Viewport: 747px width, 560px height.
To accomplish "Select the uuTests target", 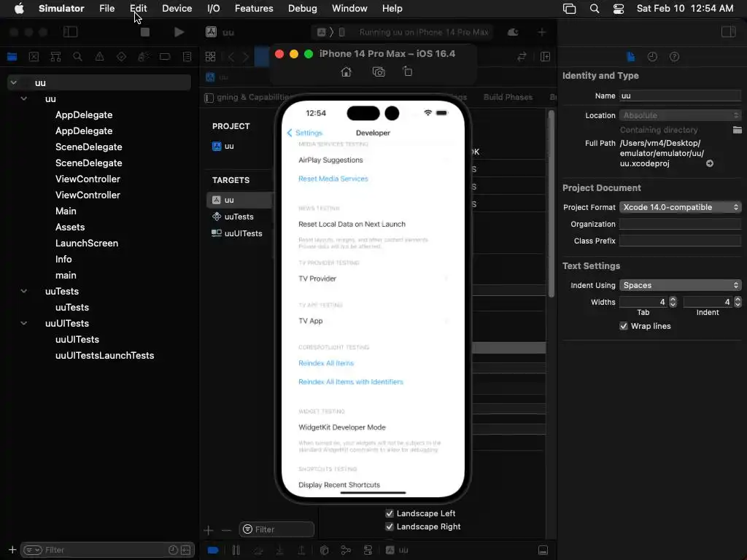I will (239, 217).
